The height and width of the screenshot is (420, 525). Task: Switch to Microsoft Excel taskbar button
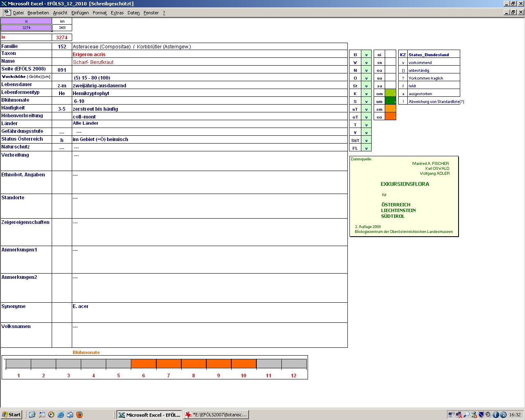tap(149, 415)
